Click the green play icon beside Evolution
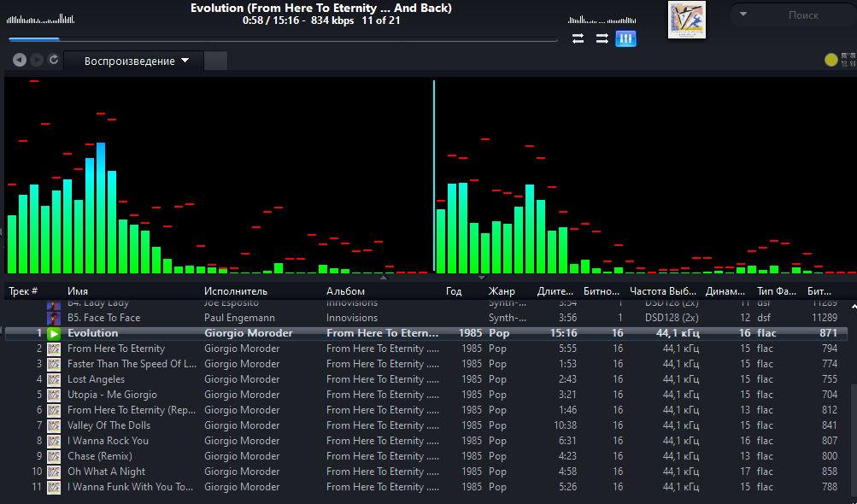 pos(53,333)
